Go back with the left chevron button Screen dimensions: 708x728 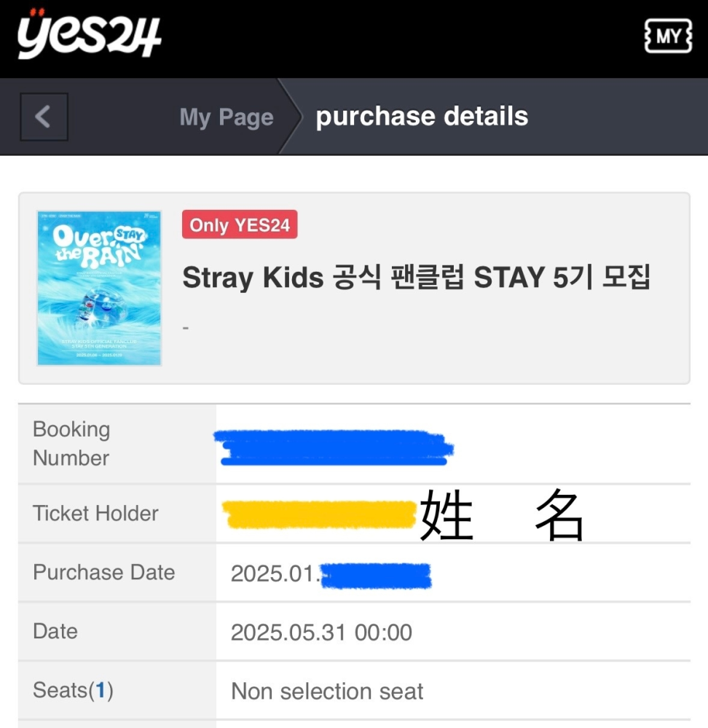coord(44,117)
